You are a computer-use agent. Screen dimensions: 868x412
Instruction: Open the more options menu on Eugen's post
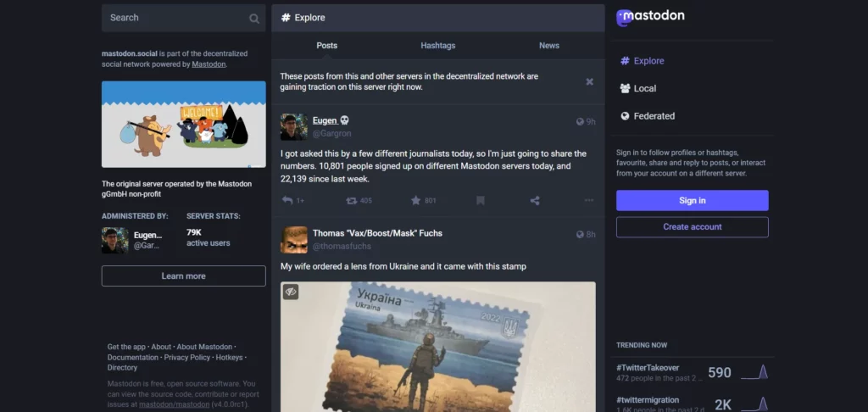coord(589,200)
